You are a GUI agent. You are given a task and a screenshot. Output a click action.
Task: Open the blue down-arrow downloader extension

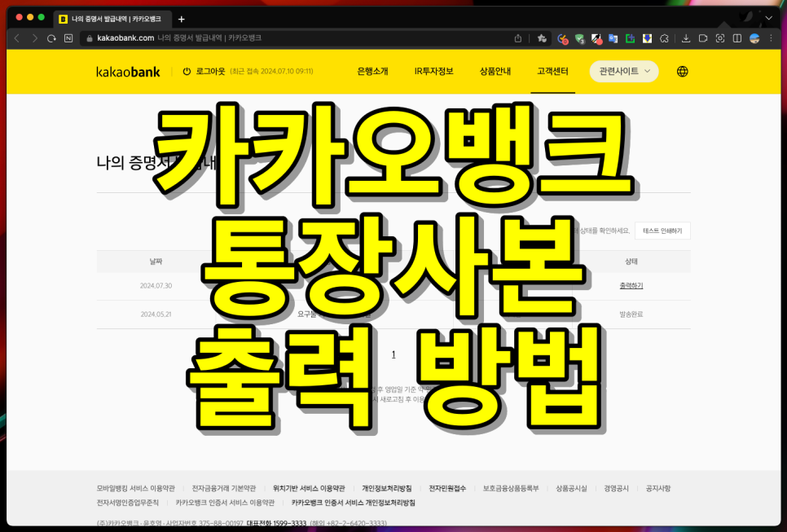click(647, 38)
